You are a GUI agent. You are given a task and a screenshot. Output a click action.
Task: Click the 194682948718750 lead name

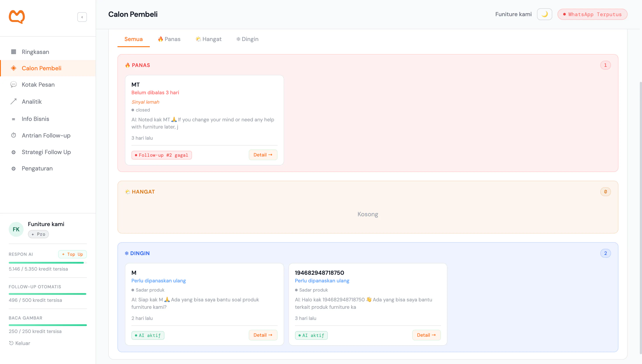click(x=319, y=273)
